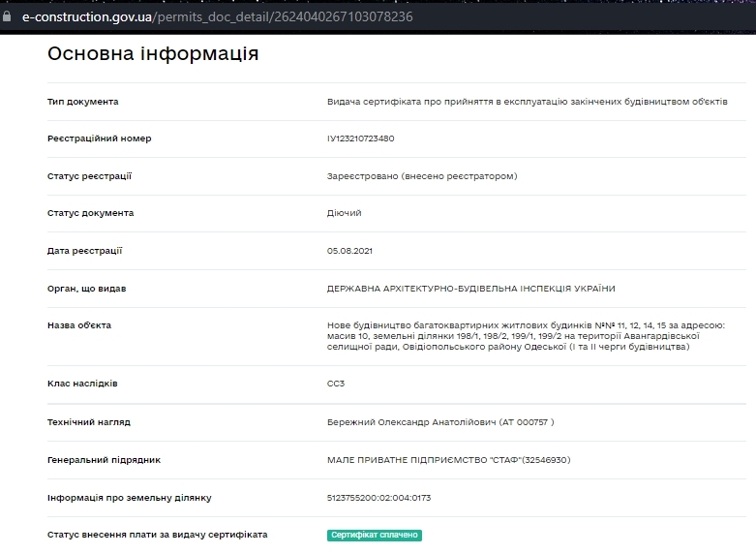Viewport: 756px width, 554px height.
Task: Click the 'Дата реєстрації' label
Action: 85,251
